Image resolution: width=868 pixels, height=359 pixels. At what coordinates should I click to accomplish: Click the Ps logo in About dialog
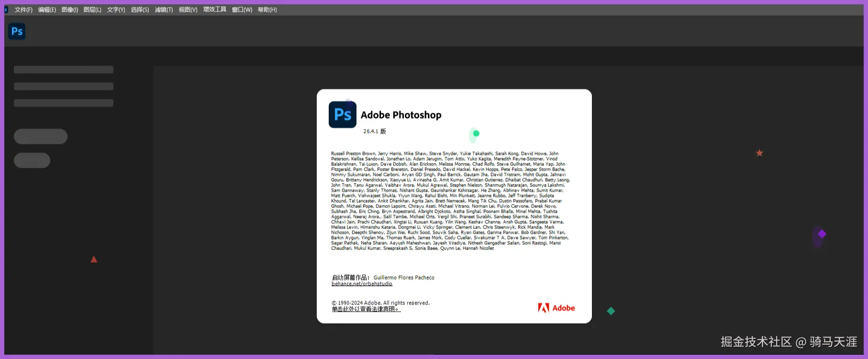click(x=343, y=114)
